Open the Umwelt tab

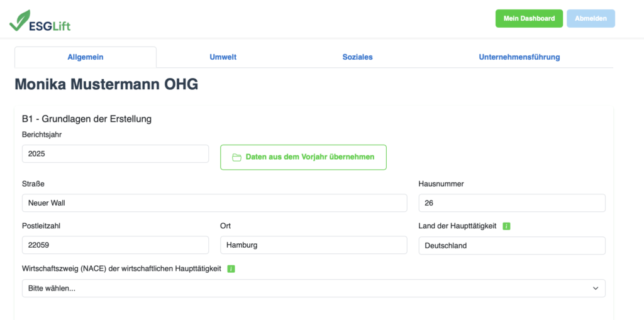(x=223, y=57)
